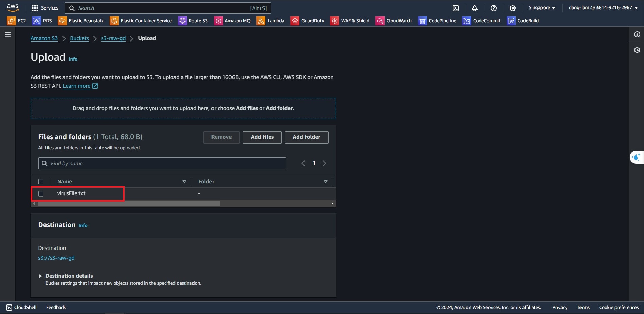644x314 pixels.
Task: Open the Services grid menu
Action: coord(44,8)
